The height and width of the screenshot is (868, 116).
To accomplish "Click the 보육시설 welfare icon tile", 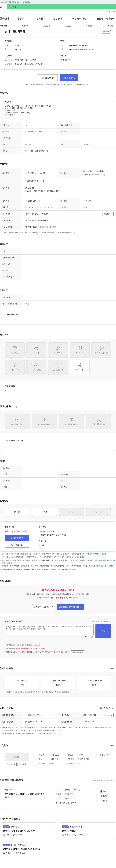I will tap(58, 367).
